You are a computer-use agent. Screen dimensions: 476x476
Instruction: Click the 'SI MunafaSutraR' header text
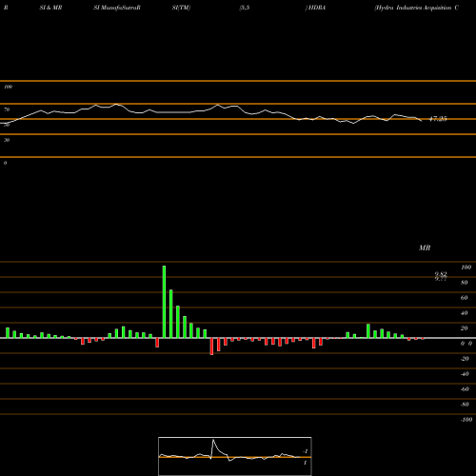[x=117, y=8]
